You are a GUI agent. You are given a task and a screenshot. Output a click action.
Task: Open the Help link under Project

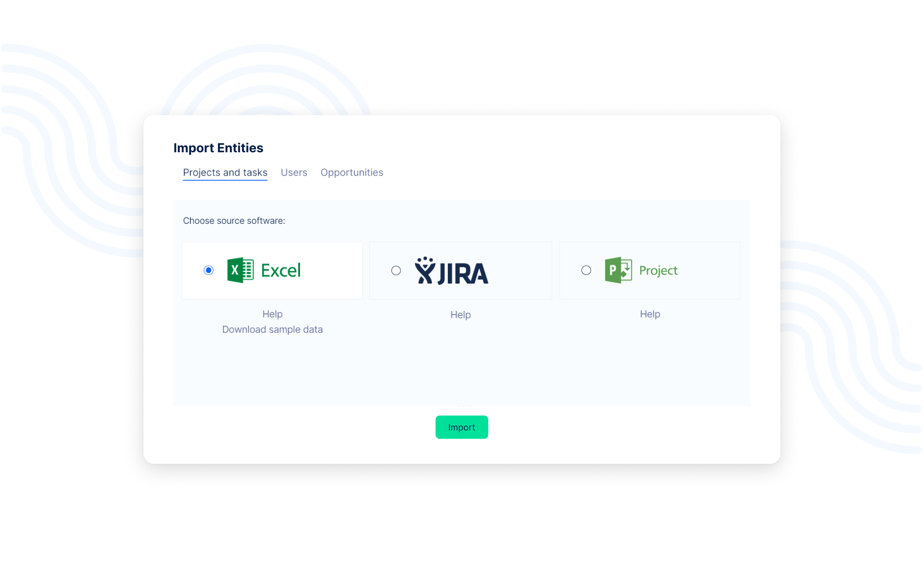coord(649,314)
